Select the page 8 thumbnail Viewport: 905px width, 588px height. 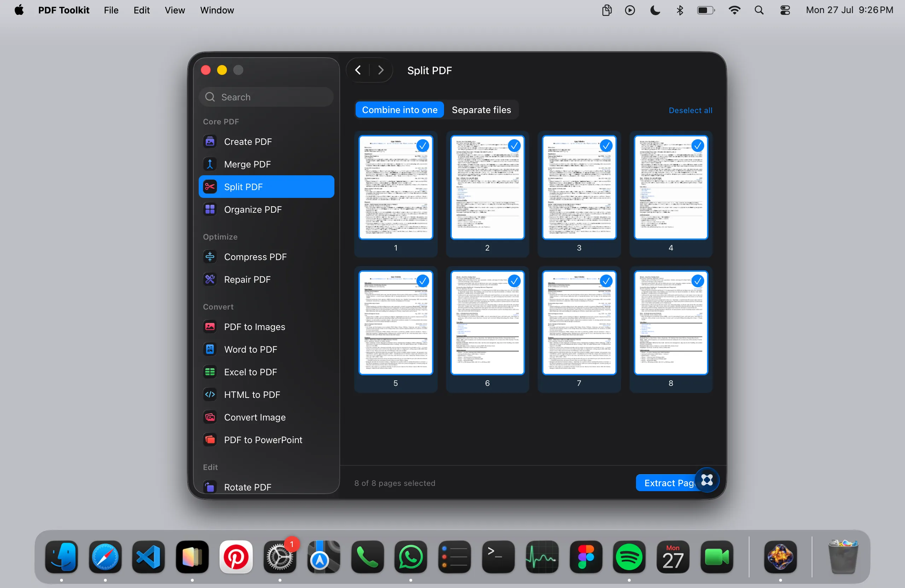[x=671, y=323]
